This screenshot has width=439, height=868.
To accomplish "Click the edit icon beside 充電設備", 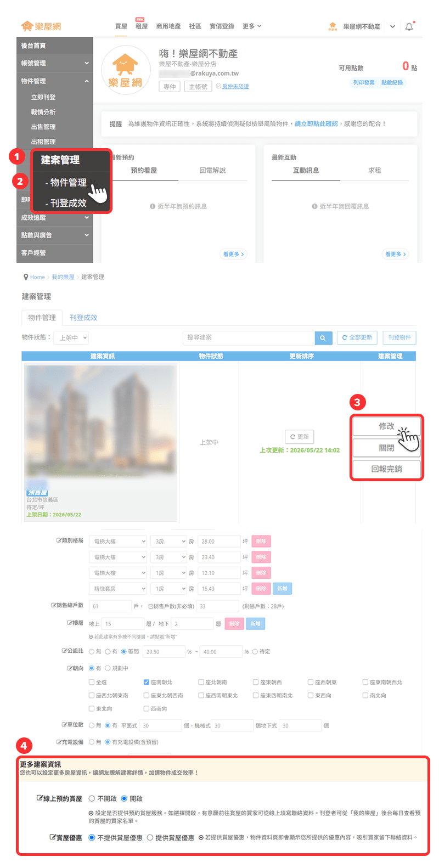I will 59,742.
